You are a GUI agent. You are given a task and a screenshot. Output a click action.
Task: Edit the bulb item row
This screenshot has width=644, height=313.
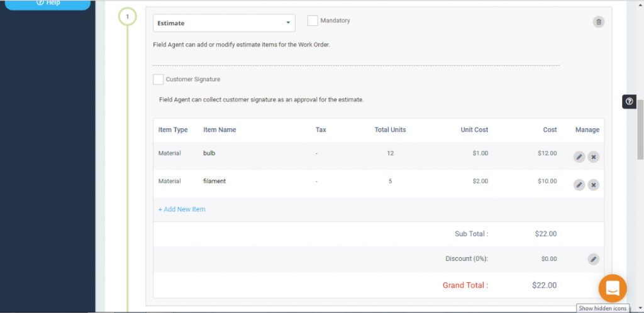(x=579, y=156)
